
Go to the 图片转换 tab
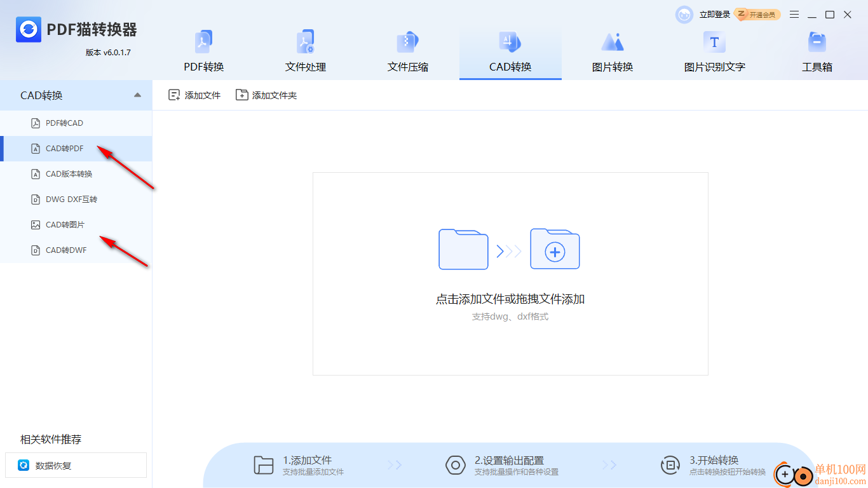[x=613, y=51]
